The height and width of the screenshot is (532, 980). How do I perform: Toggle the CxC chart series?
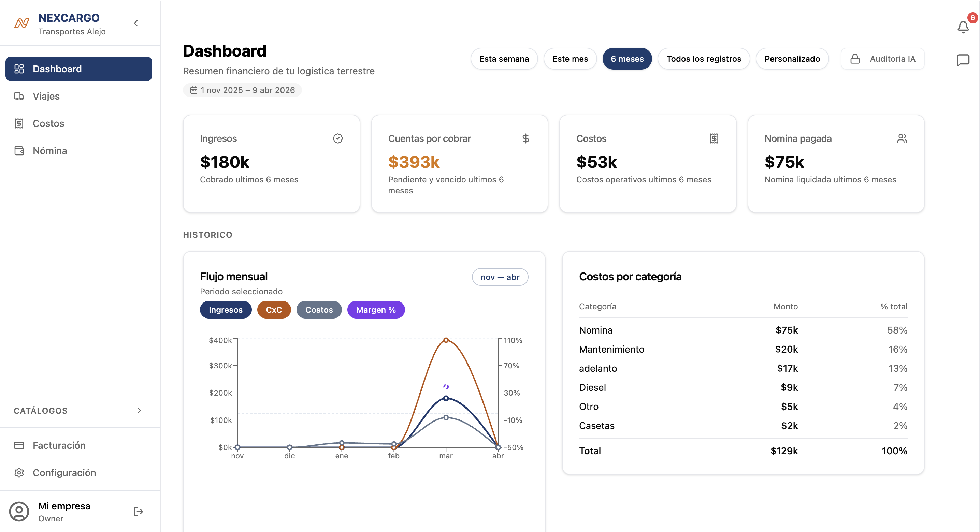pos(274,310)
